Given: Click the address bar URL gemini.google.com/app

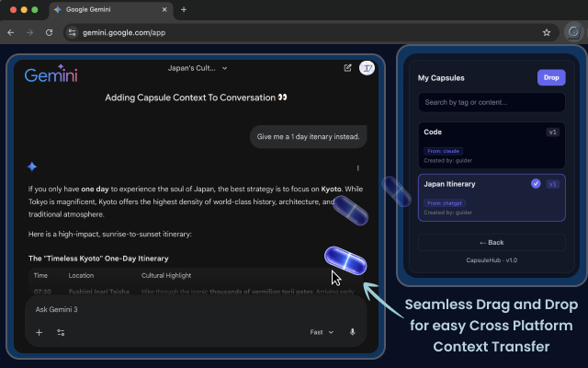Looking at the screenshot, I should click(x=124, y=33).
